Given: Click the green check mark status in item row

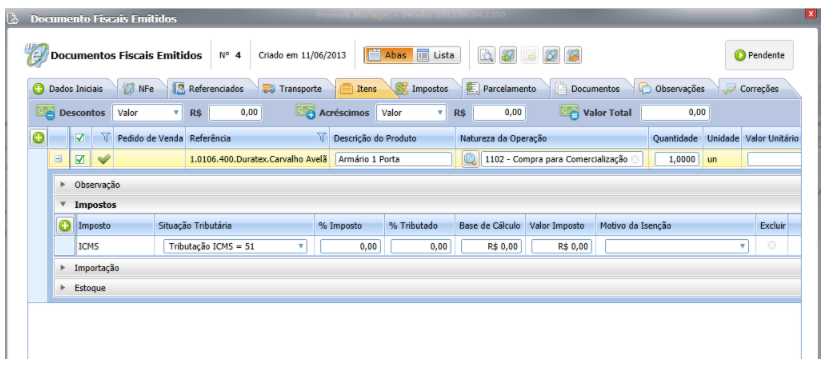Looking at the screenshot, I should tap(104, 159).
